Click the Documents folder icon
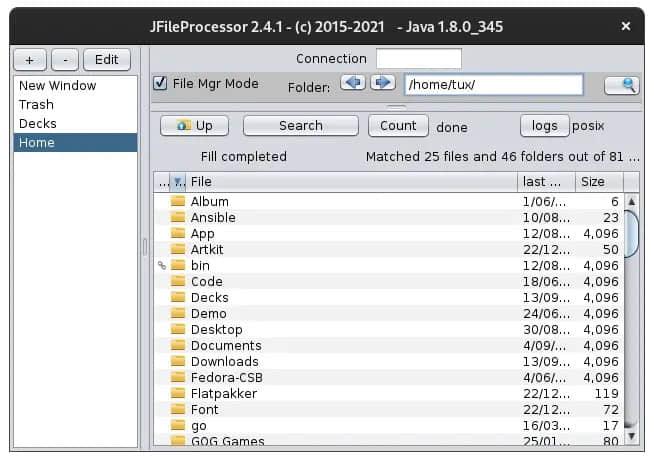Screen dimensions: 654x461 click(178, 346)
